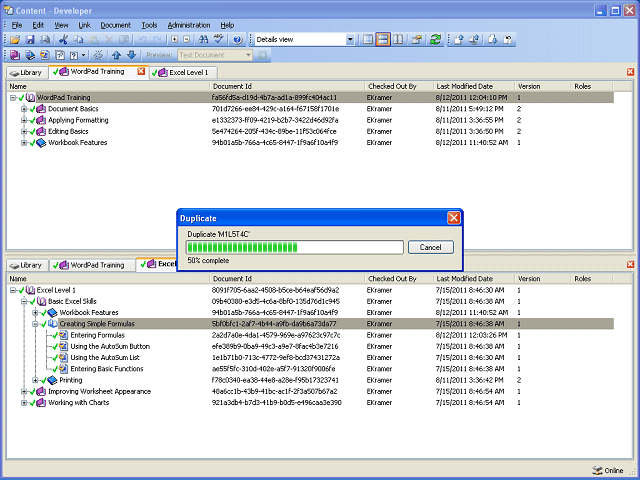Click the green Duplicate progress bar
The image size is (640, 480).
[295, 247]
